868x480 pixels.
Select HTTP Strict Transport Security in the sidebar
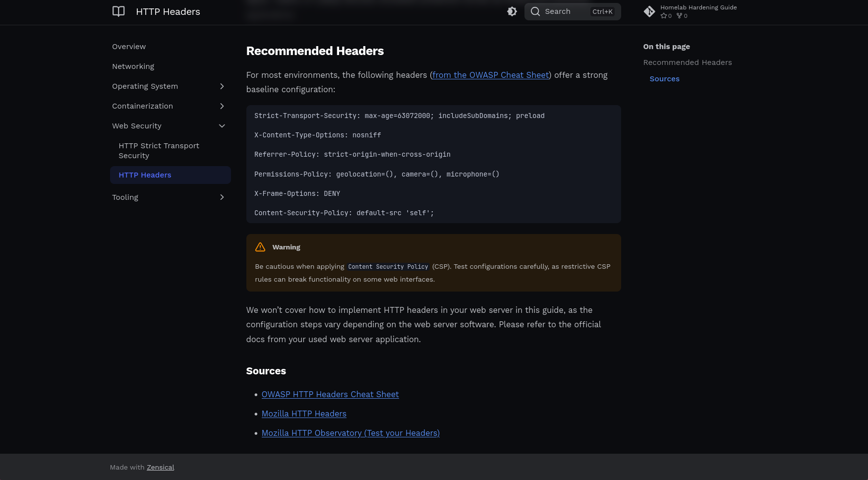point(159,151)
